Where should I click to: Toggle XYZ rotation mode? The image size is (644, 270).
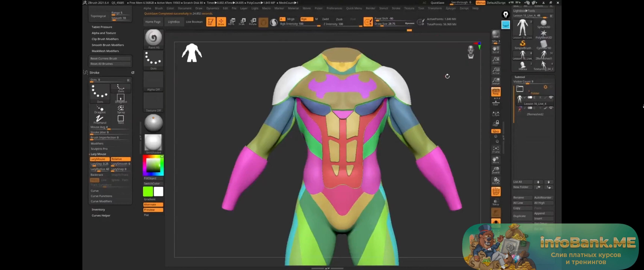point(496,131)
